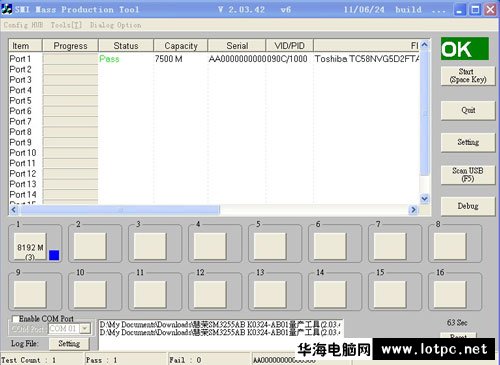Image resolution: width=500 pixels, height=365 pixels.
Task: Select the Port 8 row
Action: click(214, 132)
